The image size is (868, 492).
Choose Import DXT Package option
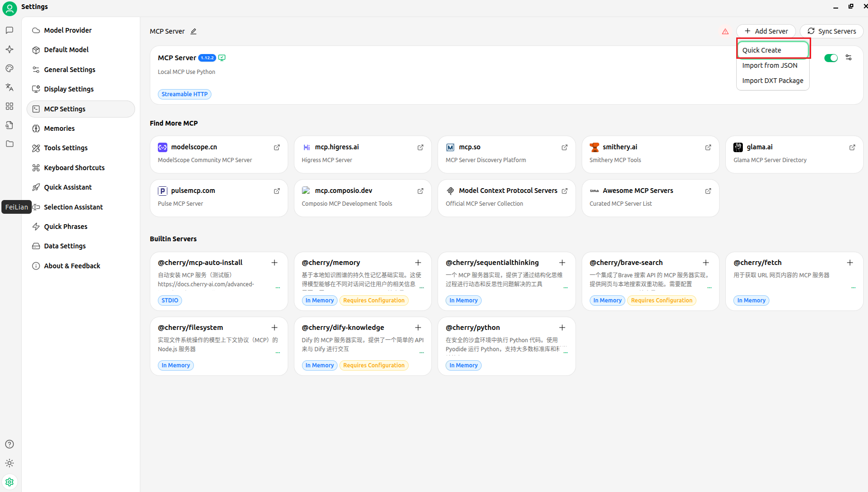click(x=773, y=81)
